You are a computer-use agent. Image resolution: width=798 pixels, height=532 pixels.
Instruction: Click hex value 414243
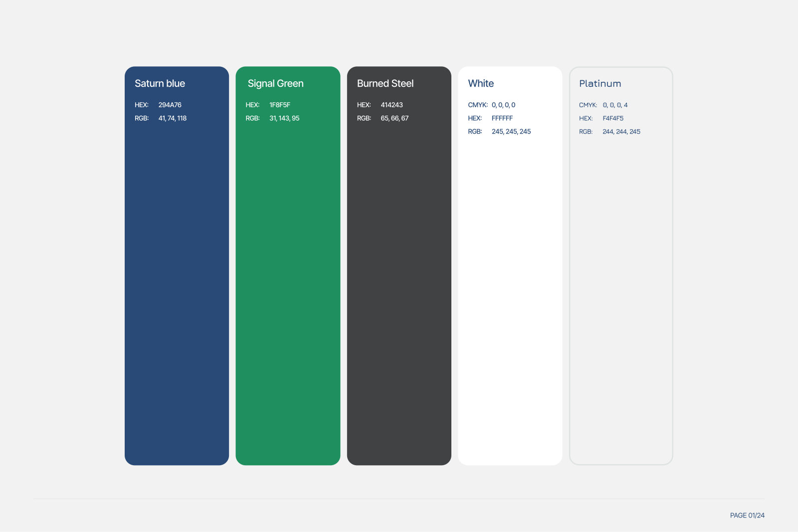tap(392, 105)
